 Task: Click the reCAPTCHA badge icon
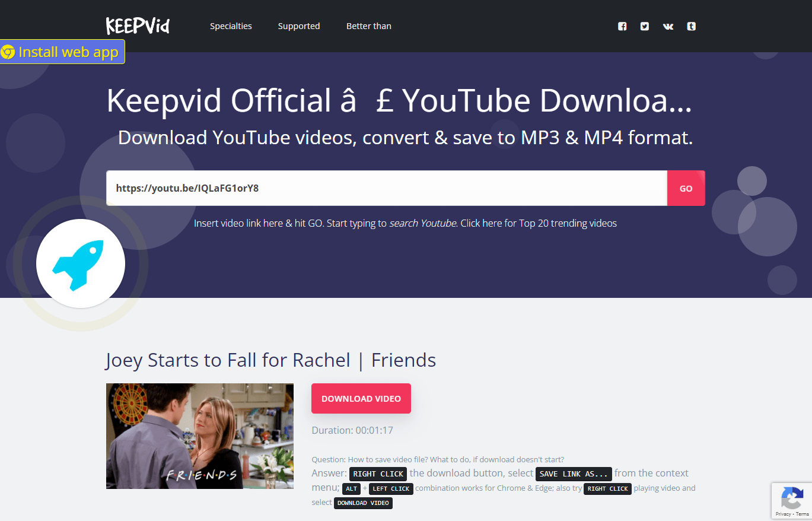[792, 497]
